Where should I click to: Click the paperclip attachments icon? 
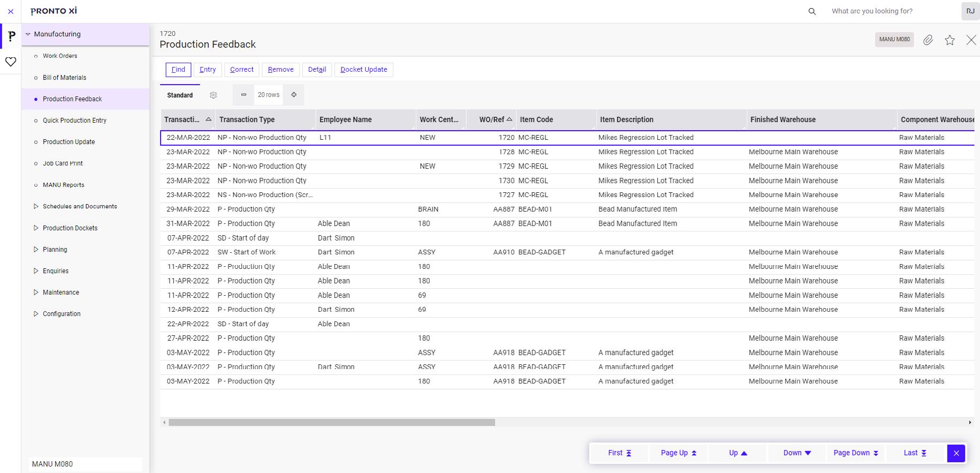928,40
